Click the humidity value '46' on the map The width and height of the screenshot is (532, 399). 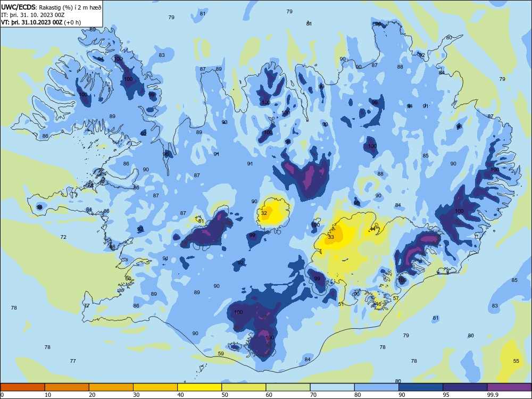click(379, 304)
